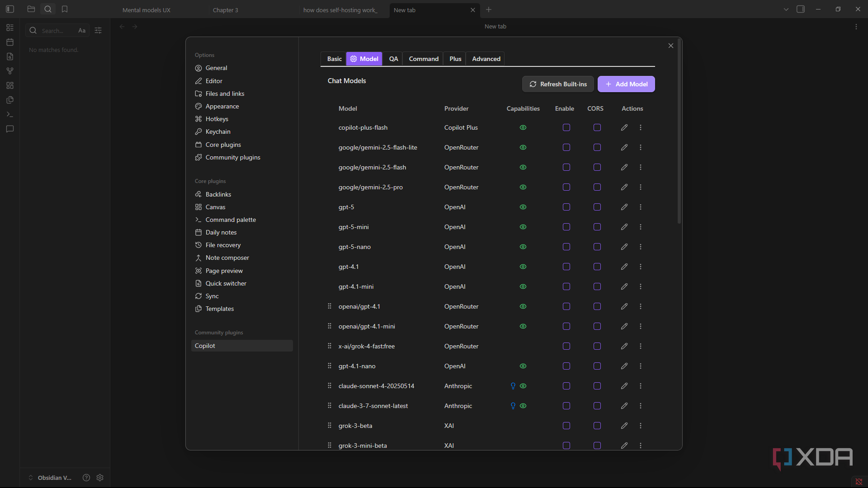The image size is (868, 488).
Task: Edit the gpt-5 model with pencil icon
Action: (624, 207)
